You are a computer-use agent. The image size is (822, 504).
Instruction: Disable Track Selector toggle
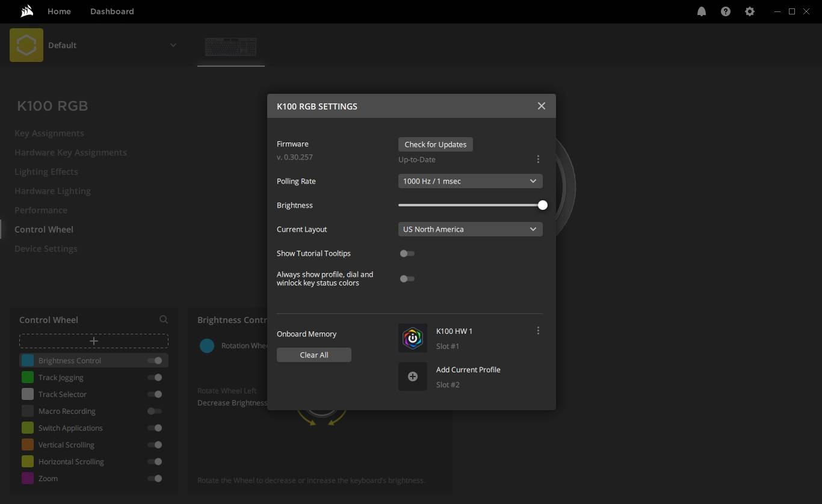pos(155,395)
